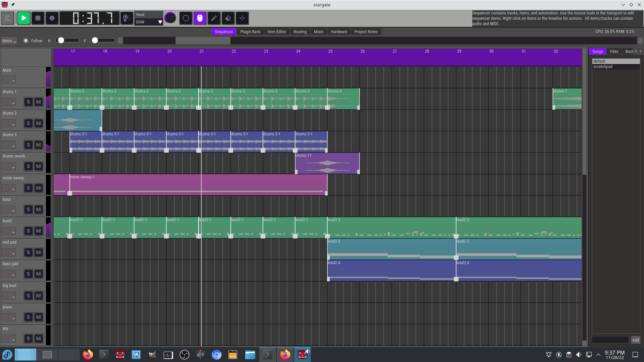Select the Eraser tool

pyautogui.click(x=228, y=18)
